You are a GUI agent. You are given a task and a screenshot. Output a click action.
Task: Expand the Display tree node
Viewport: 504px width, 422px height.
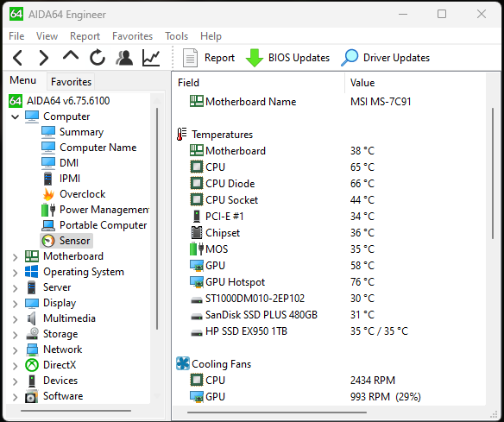click(15, 304)
